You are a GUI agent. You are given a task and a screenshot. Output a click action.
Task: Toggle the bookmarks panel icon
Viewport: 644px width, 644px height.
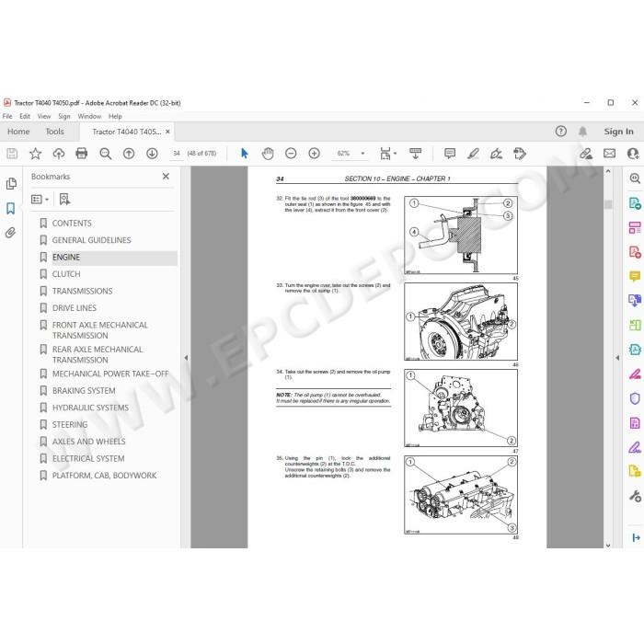pyautogui.click(x=11, y=208)
